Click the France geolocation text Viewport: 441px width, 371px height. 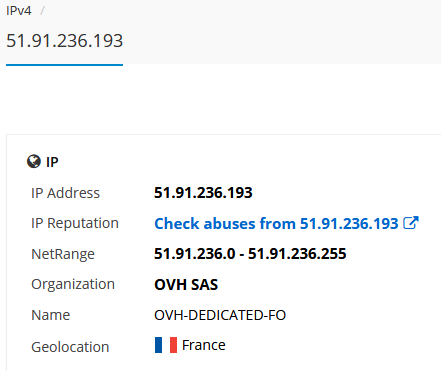coord(204,345)
